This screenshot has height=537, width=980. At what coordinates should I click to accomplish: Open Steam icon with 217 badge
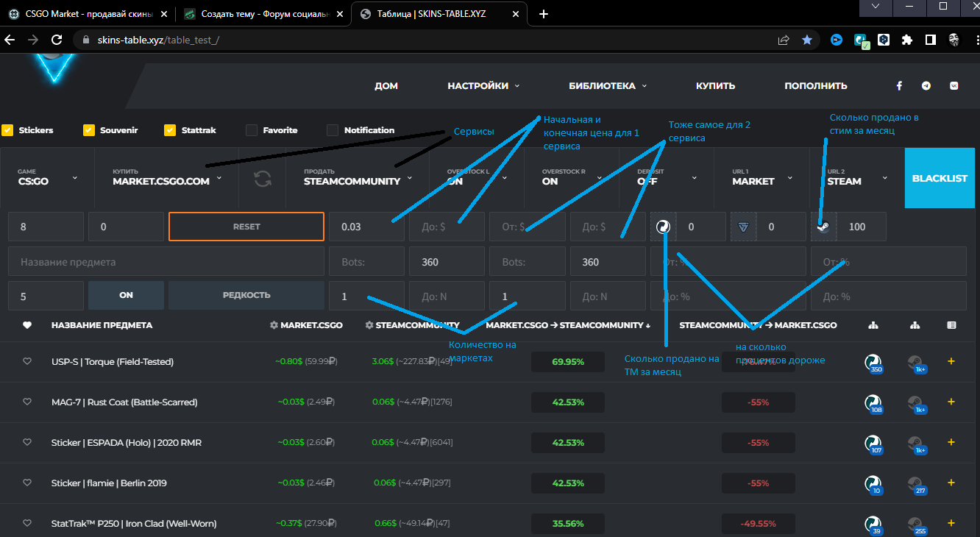click(917, 484)
